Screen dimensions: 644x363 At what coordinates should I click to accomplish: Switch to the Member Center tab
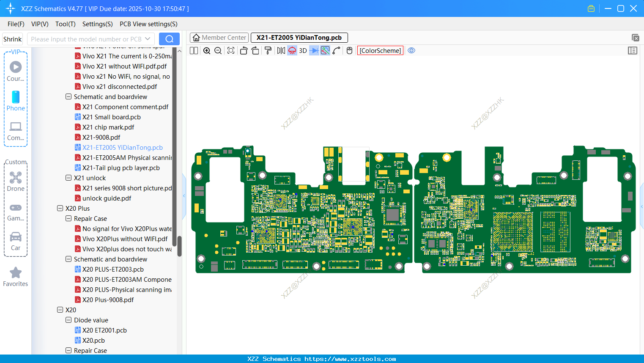(219, 38)
